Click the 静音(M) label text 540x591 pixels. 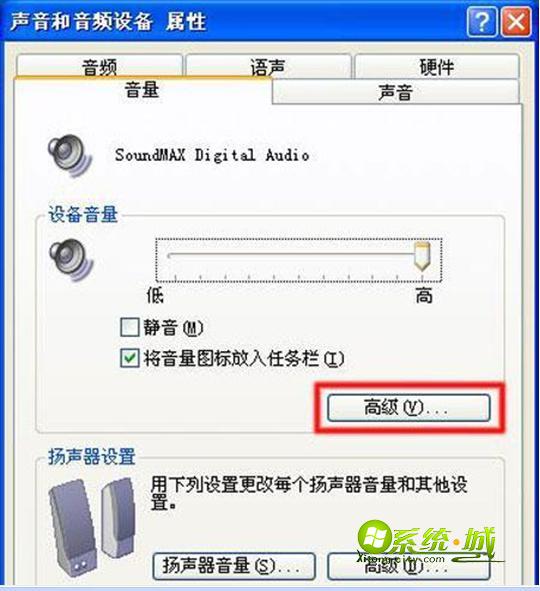[x=173, y=327]
